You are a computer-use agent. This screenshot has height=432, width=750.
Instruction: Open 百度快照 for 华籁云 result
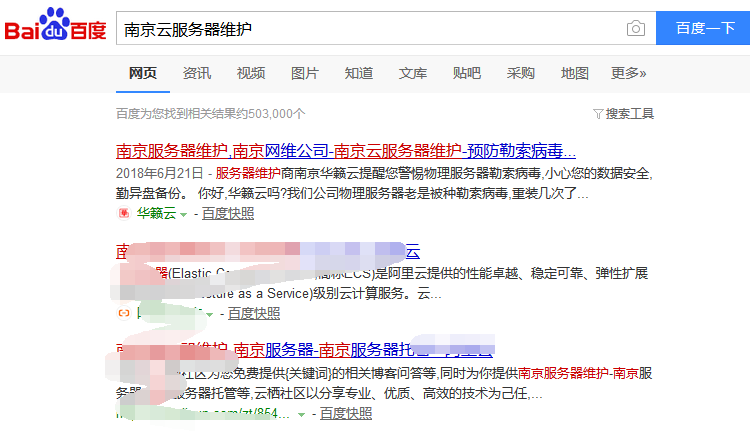tap(228, 213)
